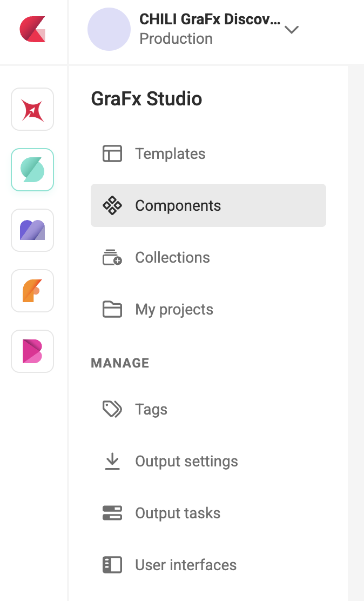Viewport: 364px width, 601px height.
Task: Click the User interfaces panel icon
Action: [112, 565]
